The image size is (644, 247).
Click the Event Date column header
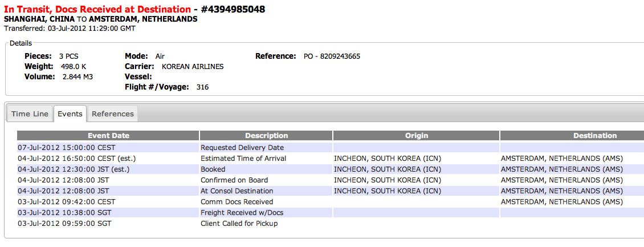coord(108,136)
